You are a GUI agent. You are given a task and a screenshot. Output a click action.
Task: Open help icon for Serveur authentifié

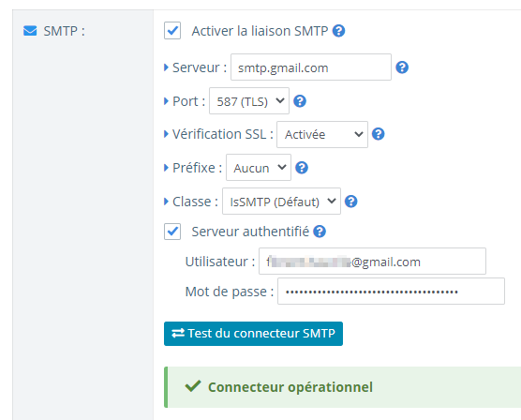point(320,232)
